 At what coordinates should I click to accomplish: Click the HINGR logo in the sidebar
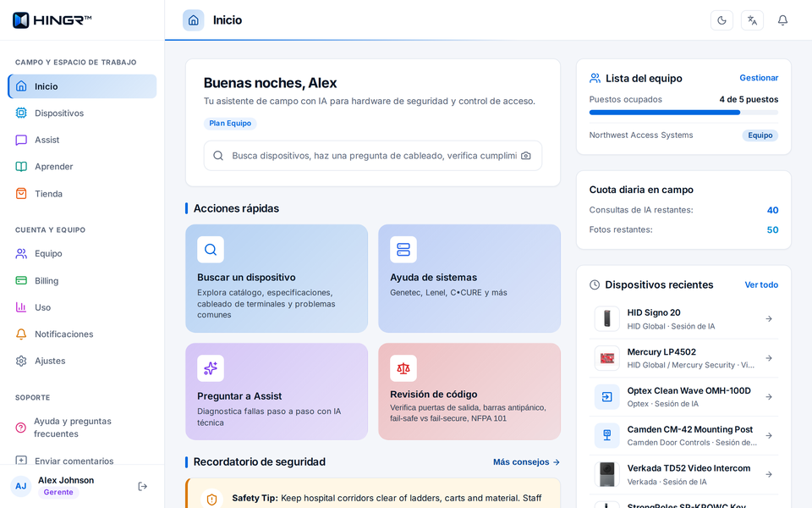point(52,20)
